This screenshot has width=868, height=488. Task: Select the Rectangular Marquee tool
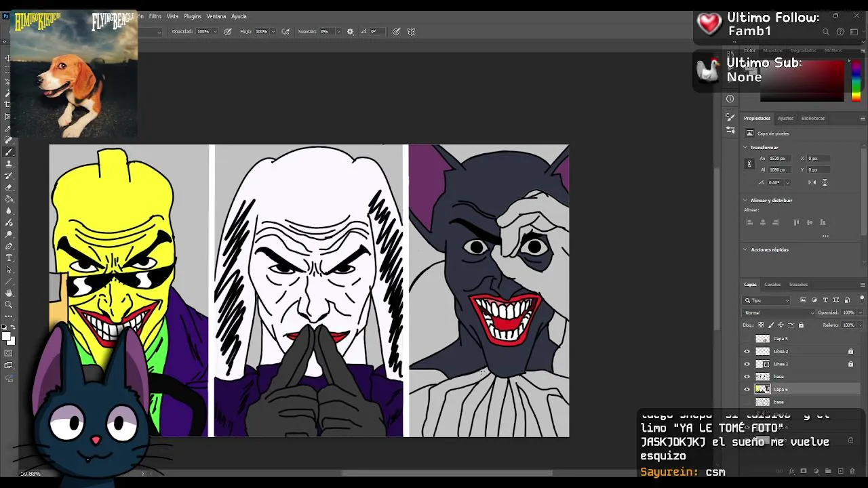8,70
